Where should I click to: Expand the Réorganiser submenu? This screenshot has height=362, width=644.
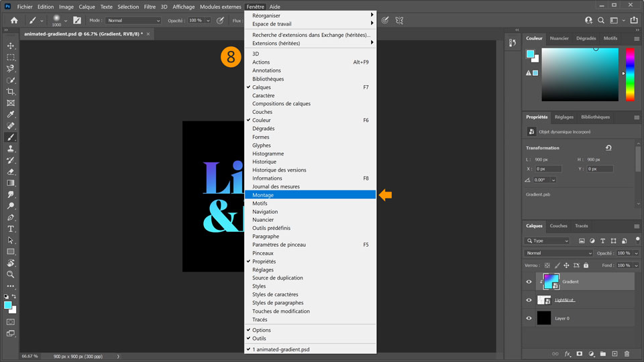310,15
